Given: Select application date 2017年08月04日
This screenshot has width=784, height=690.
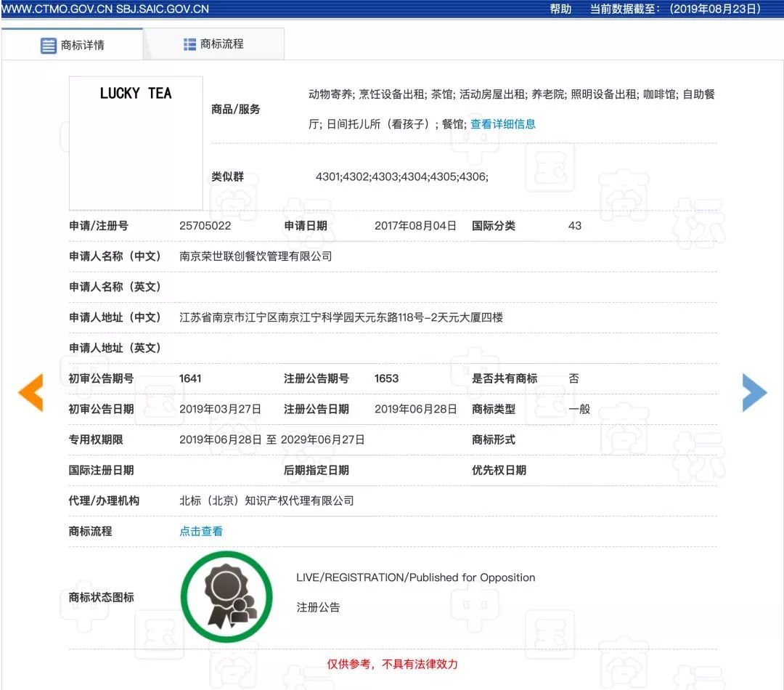Looking at the screenshot, I should point(415,226).
